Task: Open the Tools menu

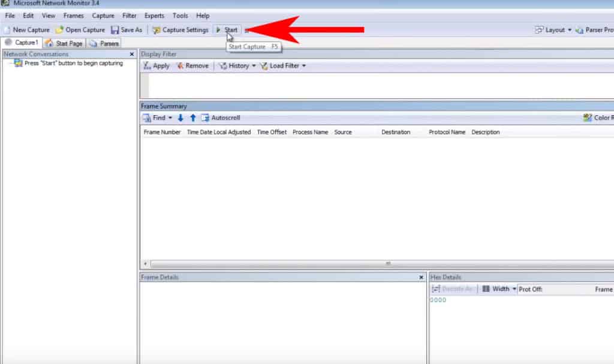Action: pyautogui.click(x=180, y=16)
